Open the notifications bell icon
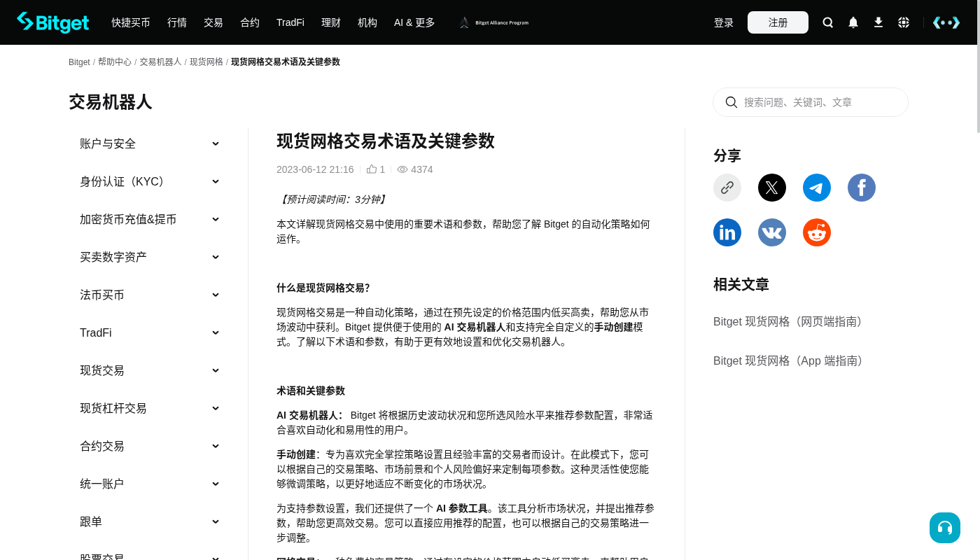 pos(853,22)
